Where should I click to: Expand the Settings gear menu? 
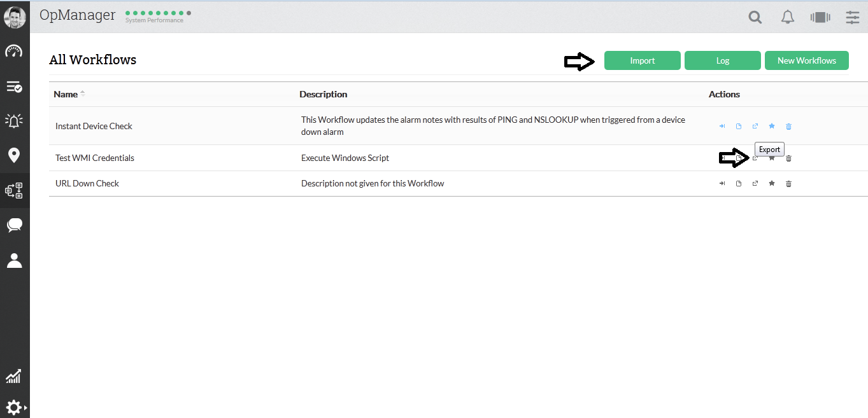tap(14, 407)
